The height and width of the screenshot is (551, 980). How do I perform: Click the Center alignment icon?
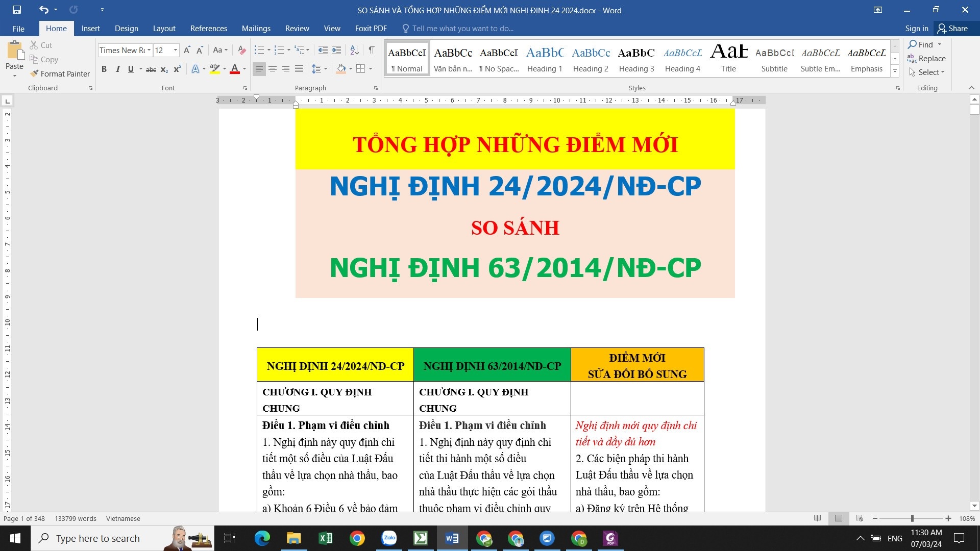pos(273,68)
